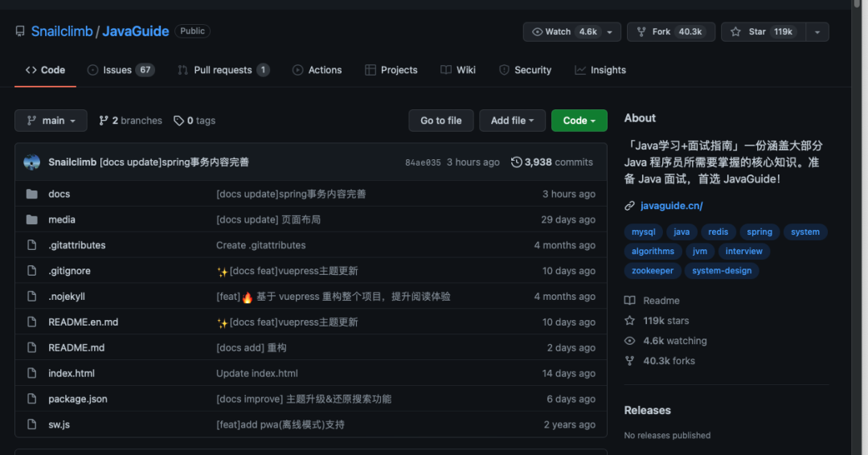Select the redis topic tag
The height and width of the screenshot is (455, 868).
pyautogui.click(x=718, y=232)
